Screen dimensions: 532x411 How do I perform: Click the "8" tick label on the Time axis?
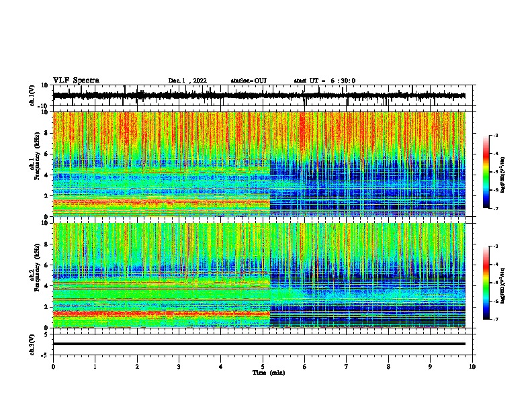tap(388, 367)
